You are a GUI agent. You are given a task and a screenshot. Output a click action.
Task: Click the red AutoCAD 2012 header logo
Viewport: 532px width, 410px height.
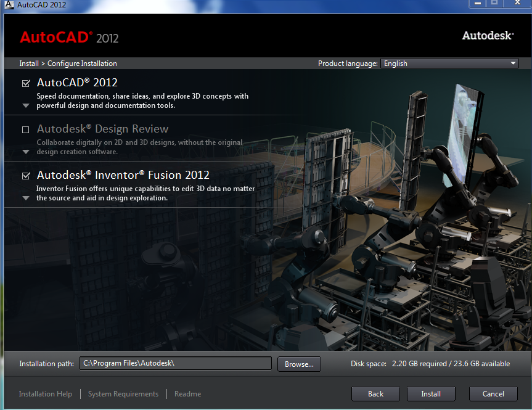point(69,38)
